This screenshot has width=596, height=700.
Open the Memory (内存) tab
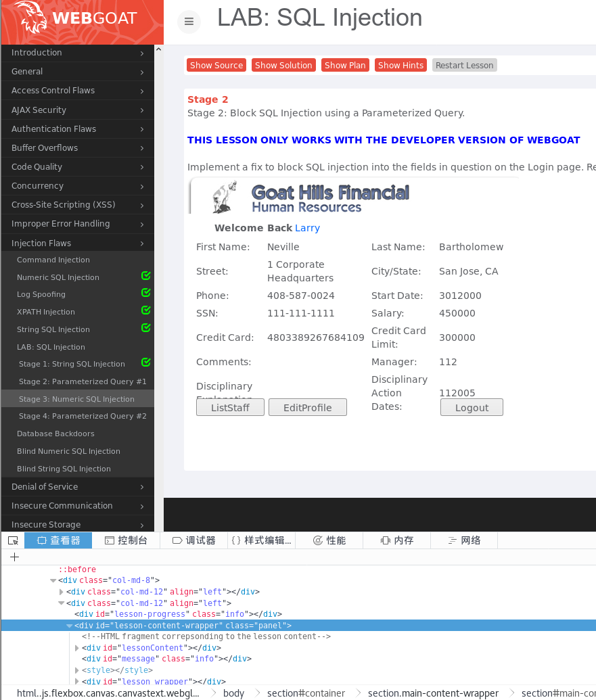point(397,540)
